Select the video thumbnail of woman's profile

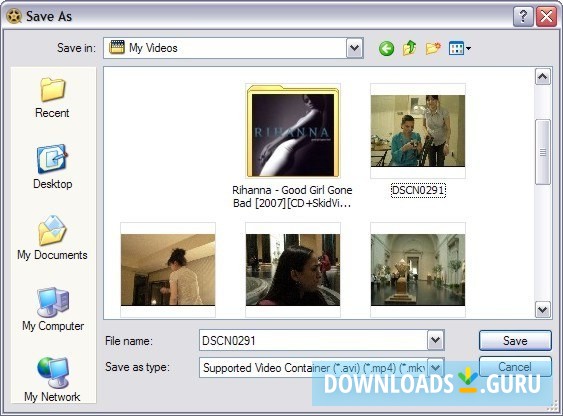coord(293,270)
